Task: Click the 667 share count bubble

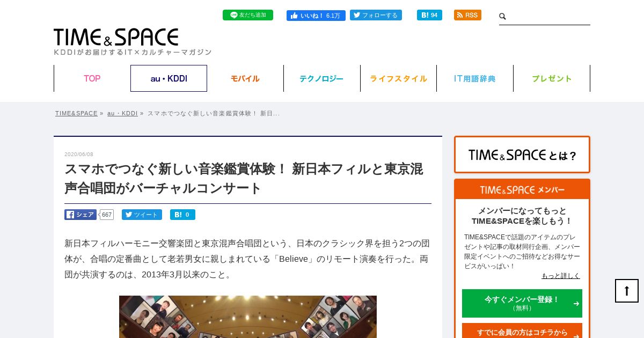Action: [107, 215]
